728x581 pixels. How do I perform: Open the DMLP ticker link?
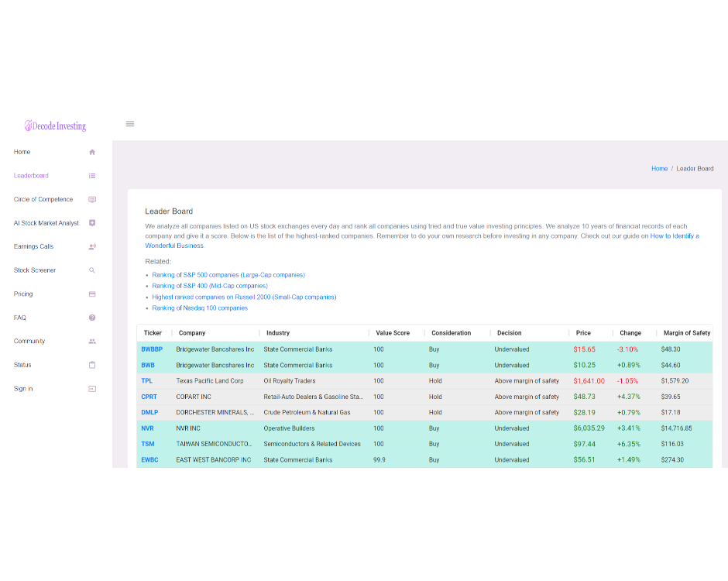coord(149,412)
